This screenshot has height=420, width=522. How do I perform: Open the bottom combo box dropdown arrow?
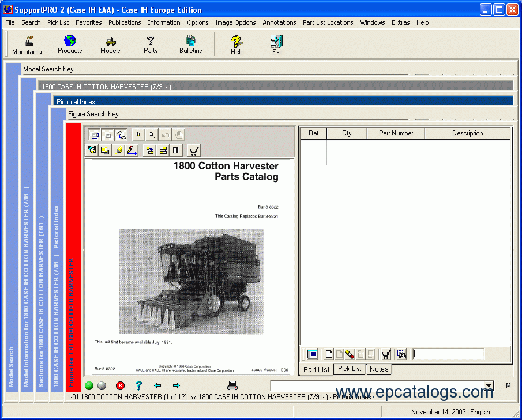click(x=489, y=385)
